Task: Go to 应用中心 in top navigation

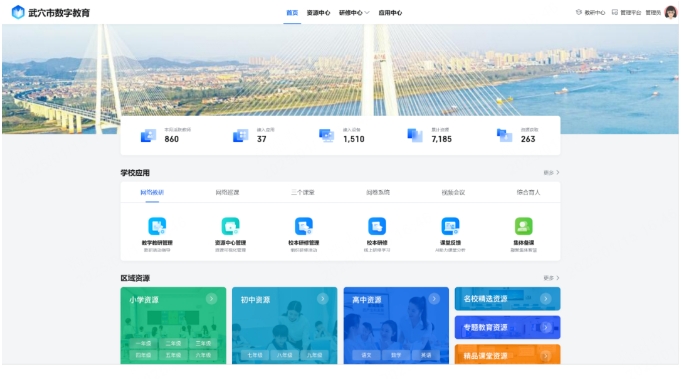Action: click(x=390, y=13)
